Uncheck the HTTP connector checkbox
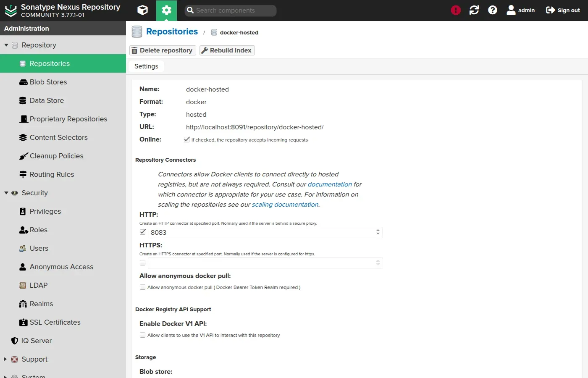The image size is (588, 378). pos(143,232)
